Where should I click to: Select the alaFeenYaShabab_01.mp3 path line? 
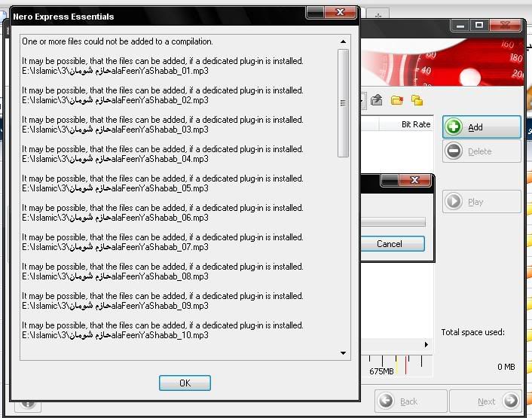coord(115,71)
